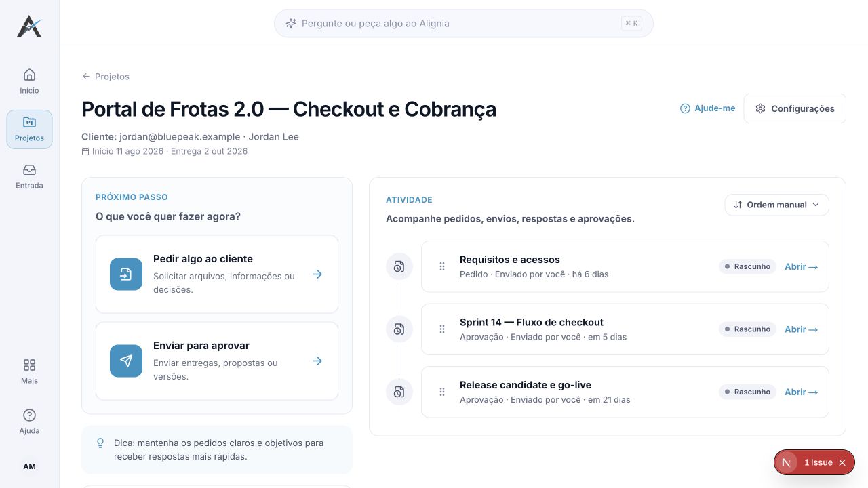Click the project title heading

289,109
